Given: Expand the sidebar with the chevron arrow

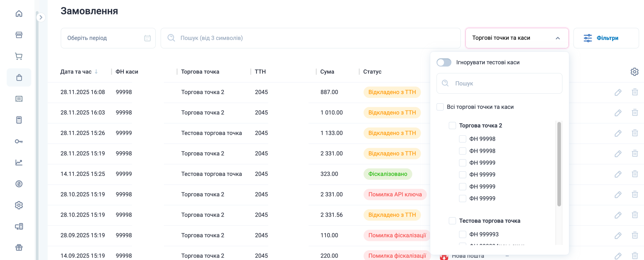Looking at the screenshot, I should (41, 17).
